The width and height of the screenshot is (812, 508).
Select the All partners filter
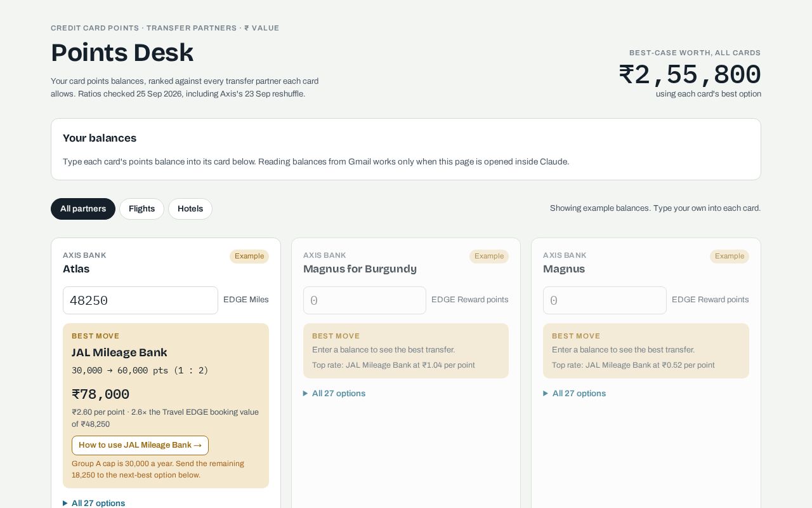coord(83,209)
